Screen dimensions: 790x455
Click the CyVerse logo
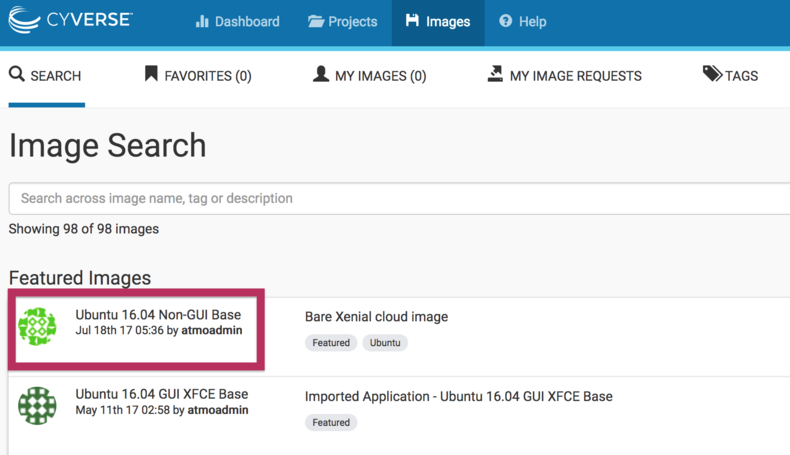pyautogui.click(x=71, y=20)
